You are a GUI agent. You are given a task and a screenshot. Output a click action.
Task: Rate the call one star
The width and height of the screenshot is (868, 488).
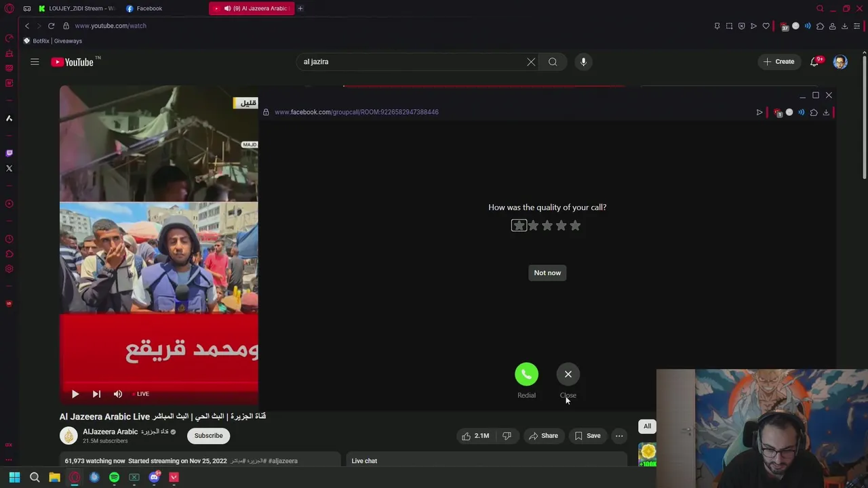(x=519, y=226)
